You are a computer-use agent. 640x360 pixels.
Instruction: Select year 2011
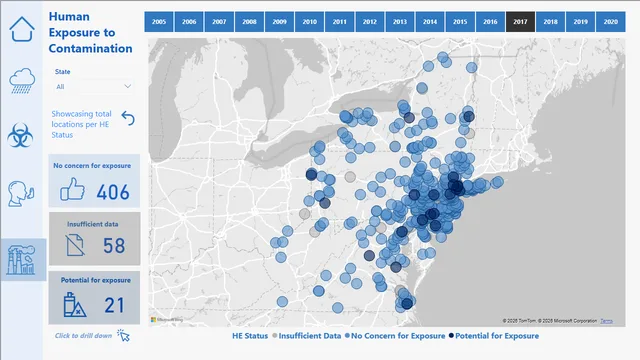click(x=340, y=22)
